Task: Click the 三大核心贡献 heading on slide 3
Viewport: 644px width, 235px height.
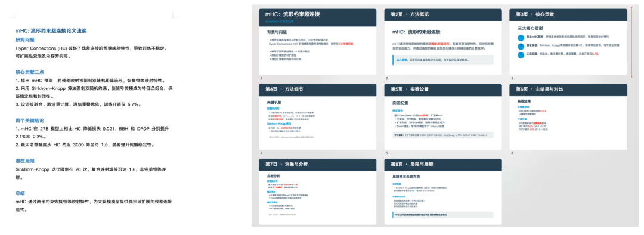Action: point(530,29)
